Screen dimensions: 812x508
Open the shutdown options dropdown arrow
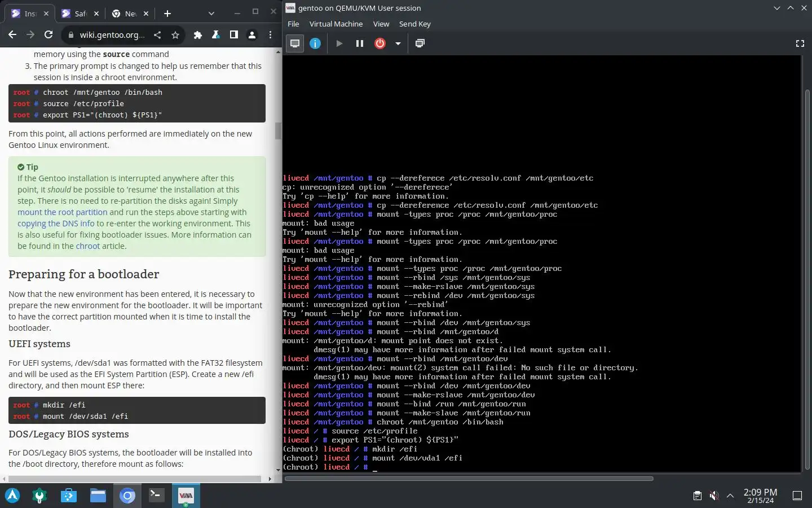pos(398,43)
